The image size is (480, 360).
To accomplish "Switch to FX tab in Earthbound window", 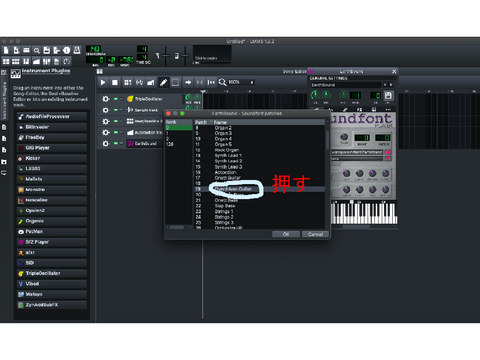I will click(359, 109).
